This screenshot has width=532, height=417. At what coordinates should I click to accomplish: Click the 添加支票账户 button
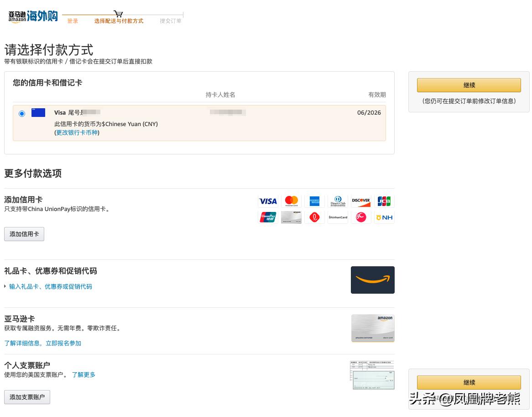point(27,397)
